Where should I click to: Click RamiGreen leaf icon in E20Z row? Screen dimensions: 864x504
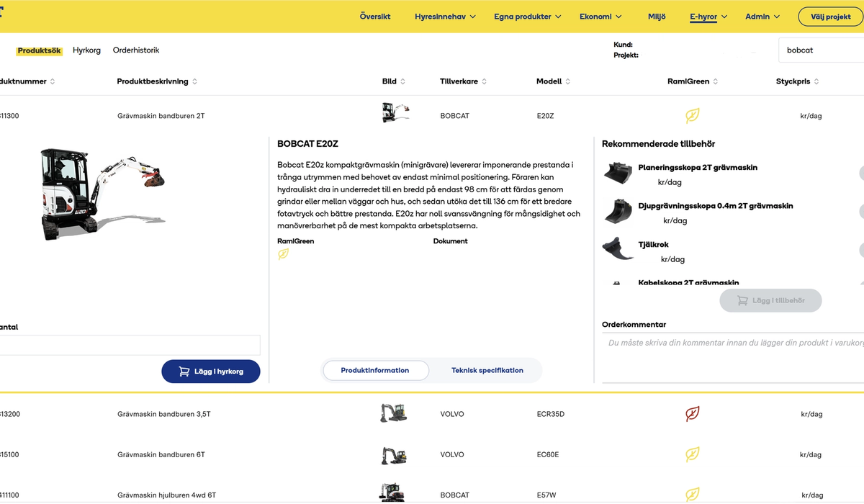tap(693, 115)
